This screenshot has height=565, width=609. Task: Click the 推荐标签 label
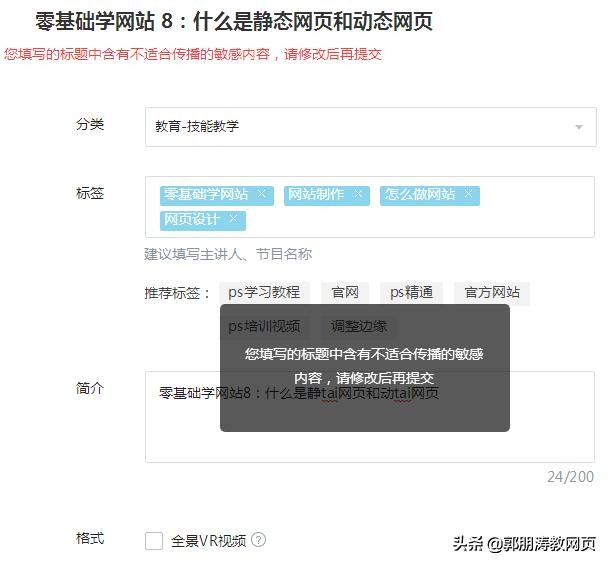[177, 293]
